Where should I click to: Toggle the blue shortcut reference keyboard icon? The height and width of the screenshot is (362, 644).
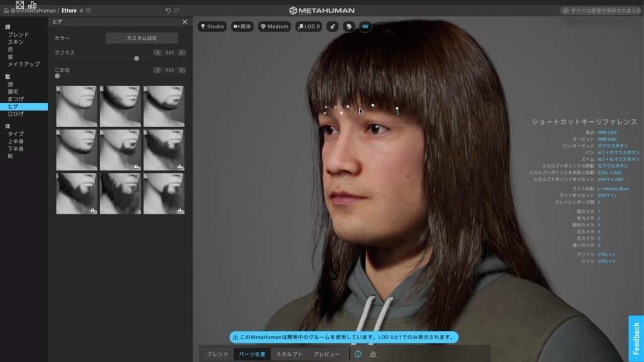pyautogui.click(x=365, y=26)
